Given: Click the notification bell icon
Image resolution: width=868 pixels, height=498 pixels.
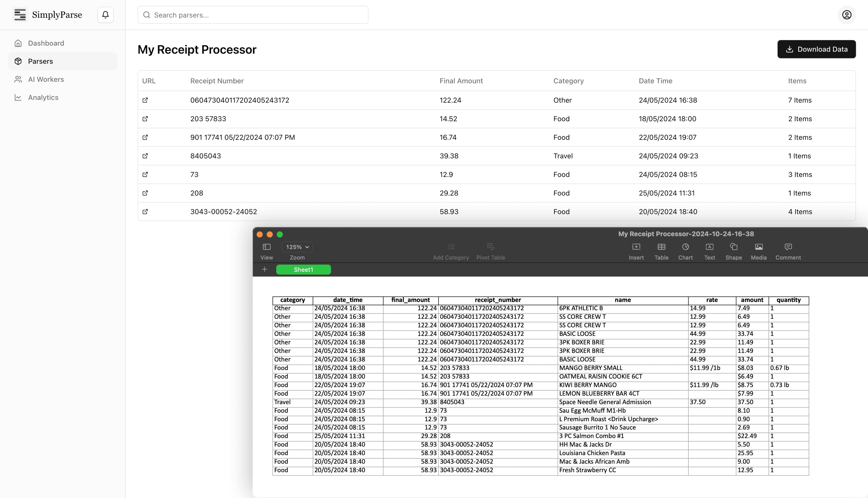Looking at the screenshot, I should (105, 15).
